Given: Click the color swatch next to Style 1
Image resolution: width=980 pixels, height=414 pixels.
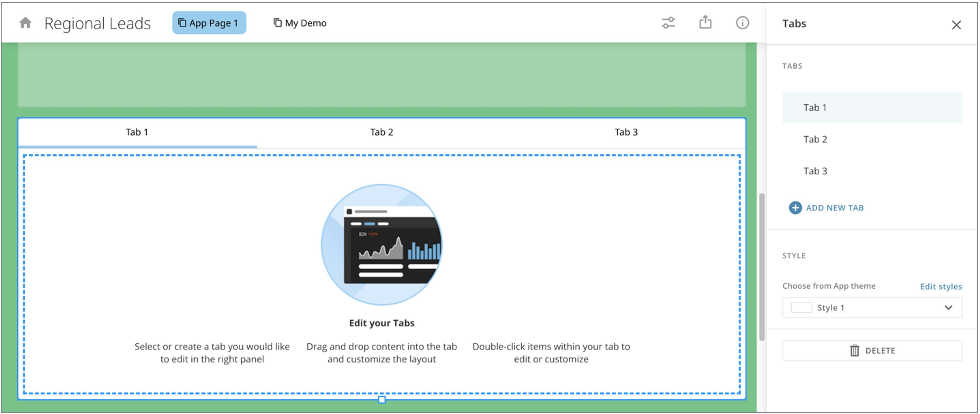Looking at the screenshot, I should pyautogui.click(x=801, y=308).
